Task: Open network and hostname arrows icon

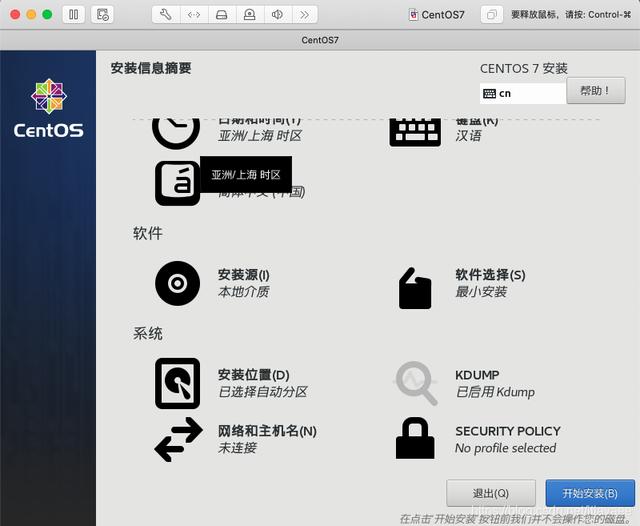Action: [x=178, y=439]
